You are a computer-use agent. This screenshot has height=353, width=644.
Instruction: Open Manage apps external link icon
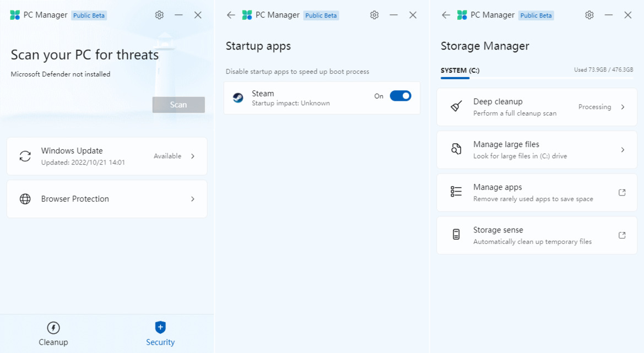[x=622, y=193]
